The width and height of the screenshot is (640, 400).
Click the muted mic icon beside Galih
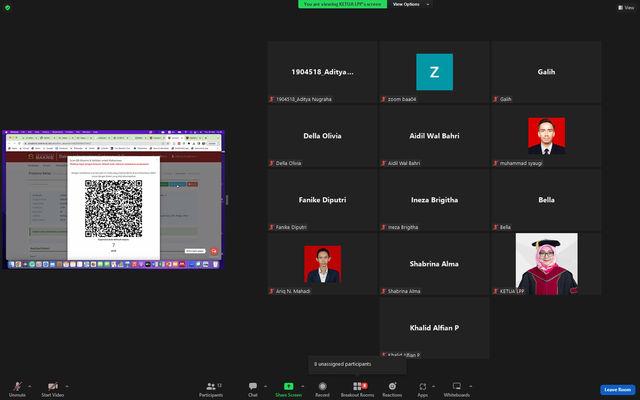pos(496,99)
